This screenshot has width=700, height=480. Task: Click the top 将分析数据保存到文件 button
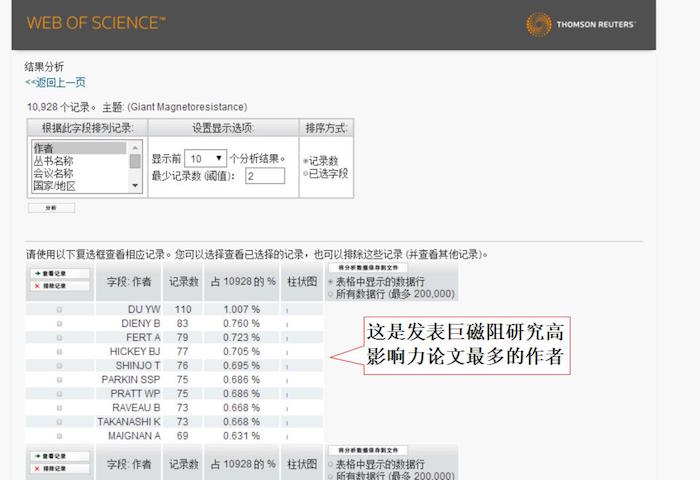[x=368, y=267]
